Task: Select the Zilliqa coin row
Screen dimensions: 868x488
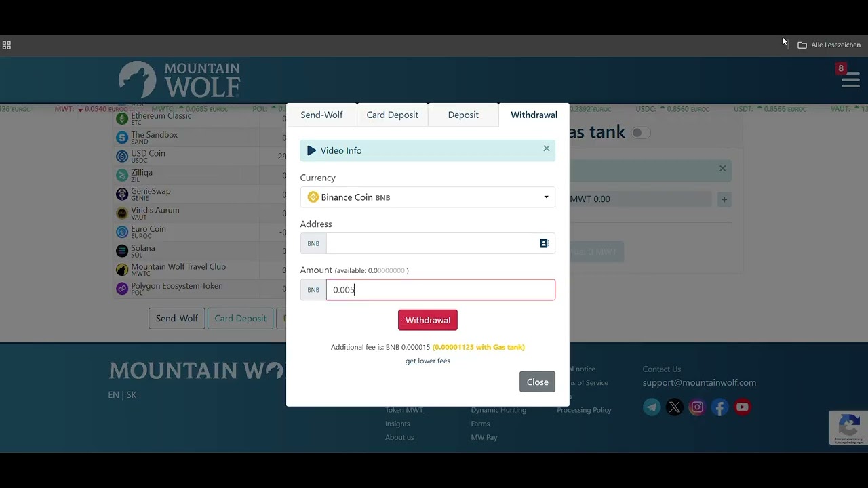Action: pos(200,176)
